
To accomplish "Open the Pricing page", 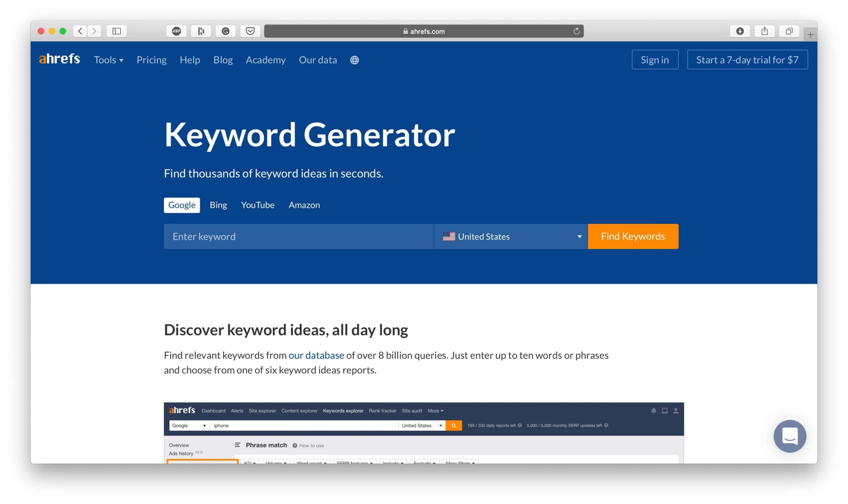I will tap(151, 60).
